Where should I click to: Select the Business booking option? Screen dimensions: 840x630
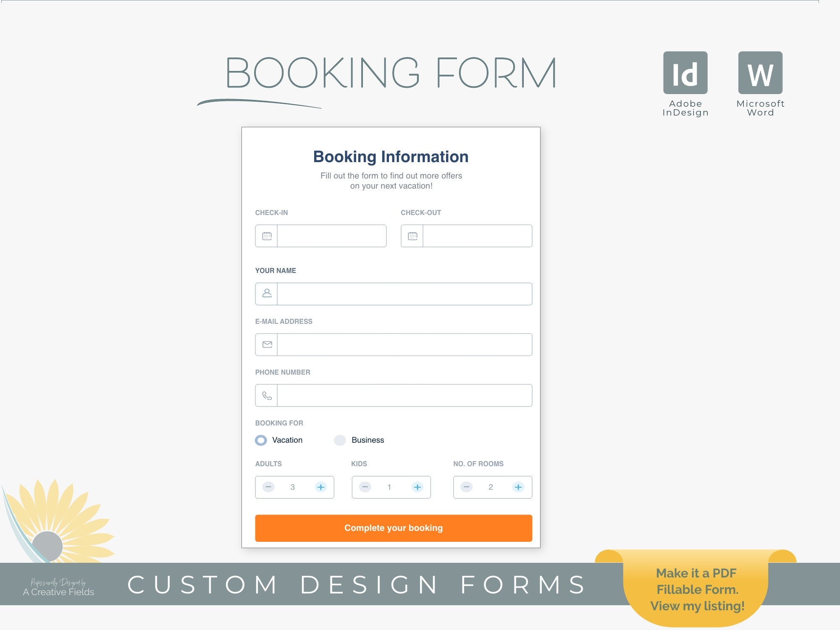point(339,440)
